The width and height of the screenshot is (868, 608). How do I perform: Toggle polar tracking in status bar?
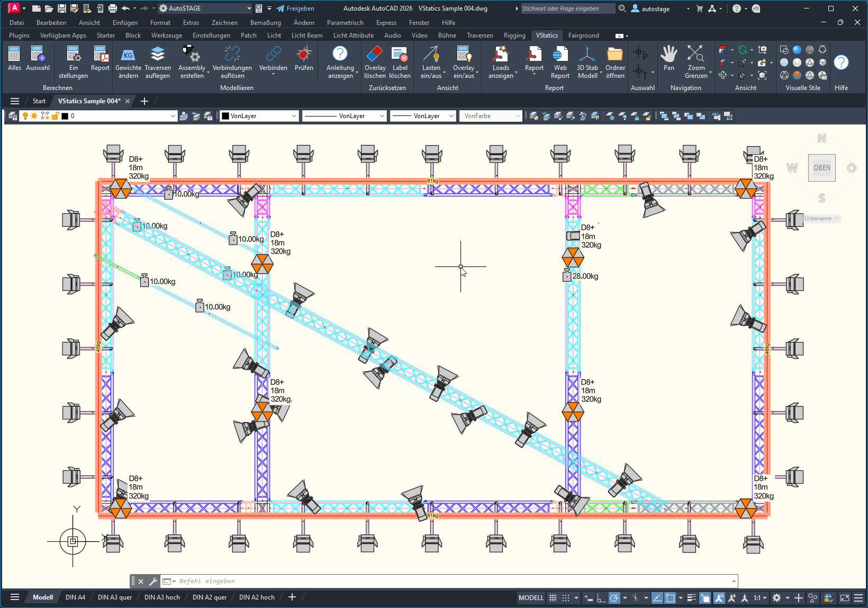(614, 597)
